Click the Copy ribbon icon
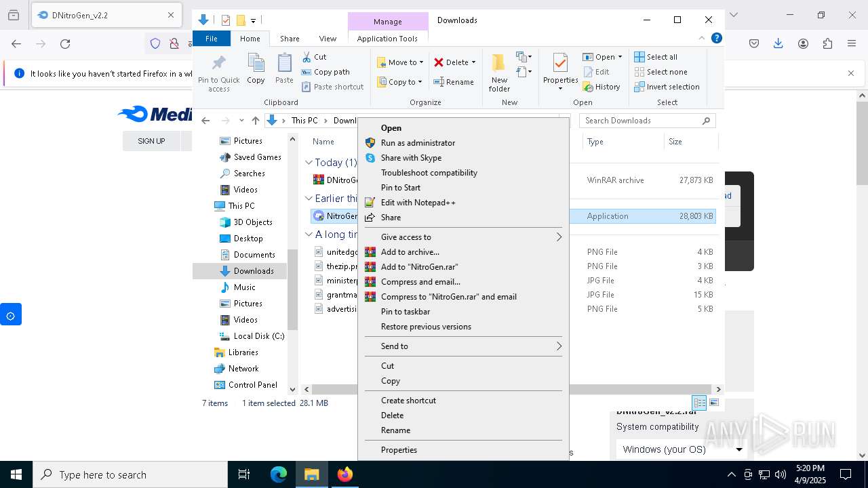Image resolution: width=868 pixels, height=488 pixels. pos(256,69)
